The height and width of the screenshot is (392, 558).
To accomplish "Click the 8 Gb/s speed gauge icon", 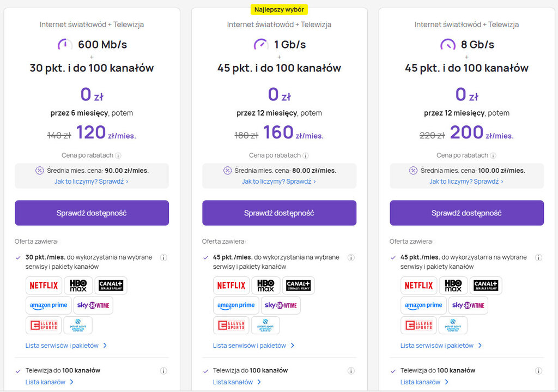I will tap(447, 45).
